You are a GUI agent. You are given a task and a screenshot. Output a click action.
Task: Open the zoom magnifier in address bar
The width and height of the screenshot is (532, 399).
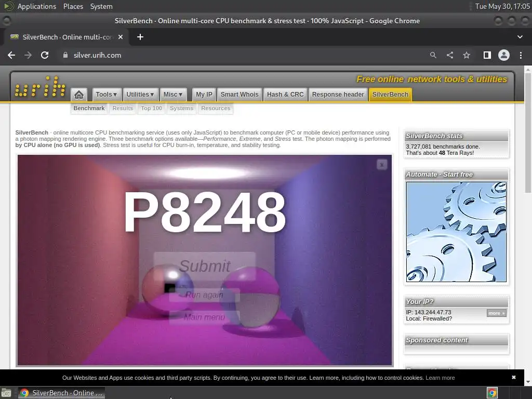pos(433,55)
